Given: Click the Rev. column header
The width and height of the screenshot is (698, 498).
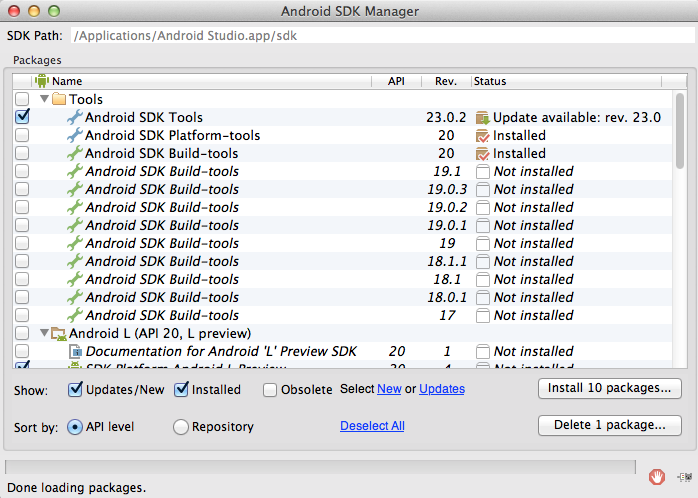Looking at the screenshot, I should pos(446,81).
